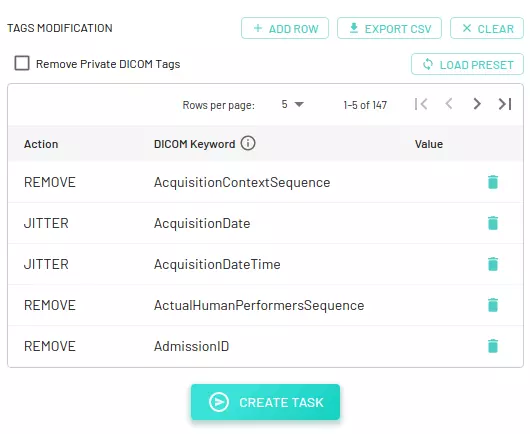Clear all tags with CLEAR button
This screenshot has height=434, width=530.
[x=487, y=28]
